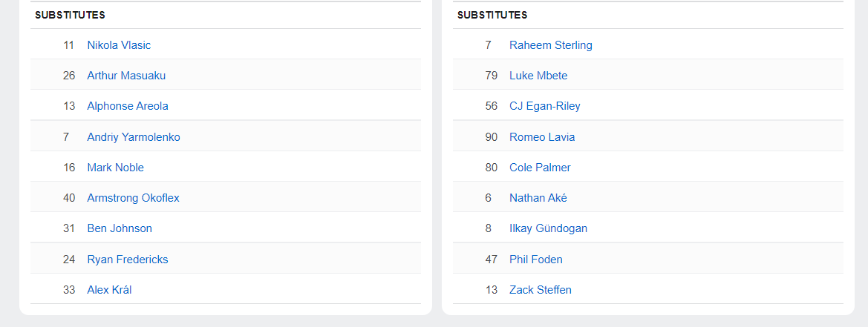
Task: Click the left SUBSTITUTES heading
Action: click(x=70, y=15)
